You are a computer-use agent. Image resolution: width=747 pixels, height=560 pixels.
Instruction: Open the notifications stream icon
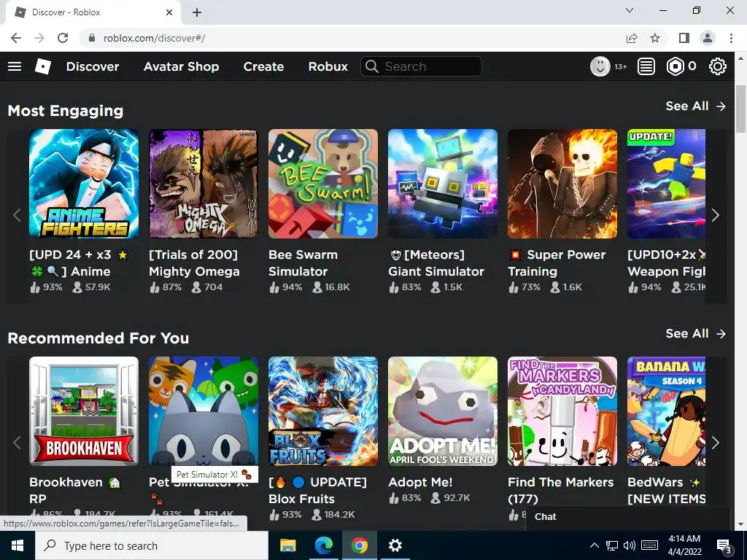click(x=646, y=66)
